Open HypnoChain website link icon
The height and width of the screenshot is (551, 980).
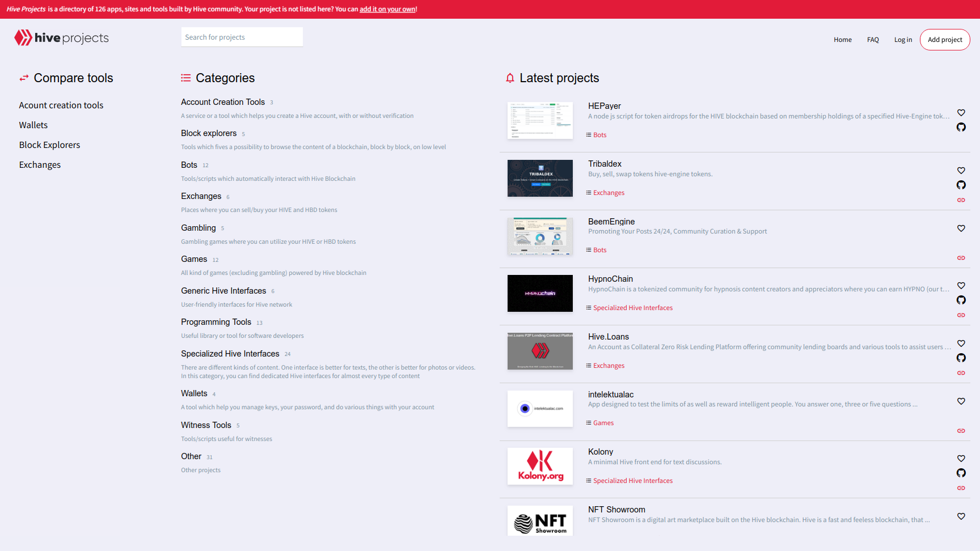pyautogui.click(x=961, y=315)
